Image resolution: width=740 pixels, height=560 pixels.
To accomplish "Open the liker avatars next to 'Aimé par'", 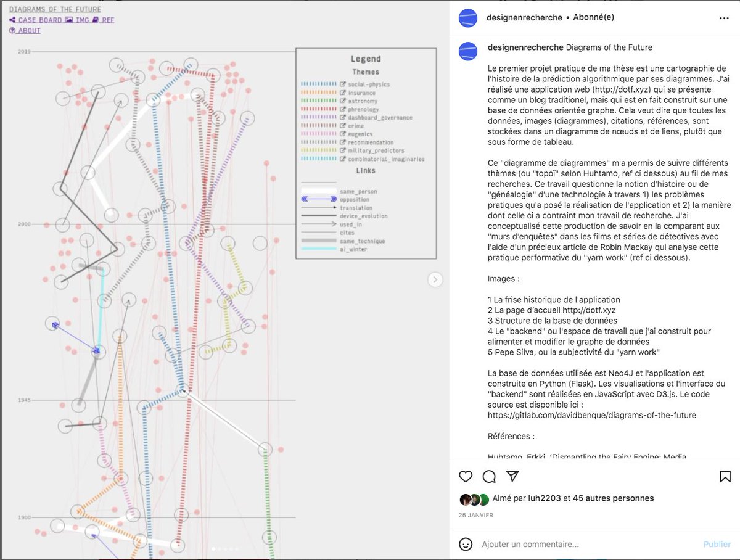I will (x=474, y=499).
